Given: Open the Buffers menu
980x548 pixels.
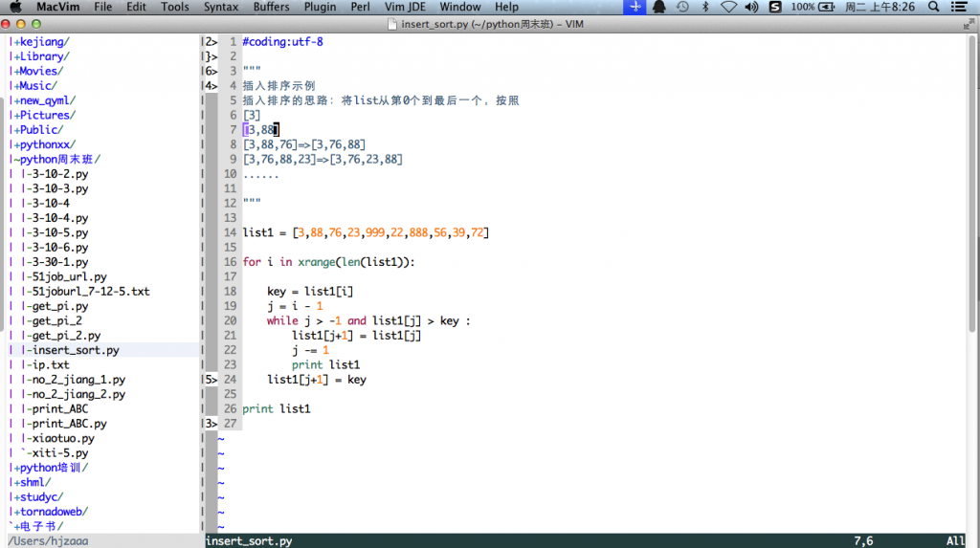Looking at the screenshot, I should (x=271, y=7).
